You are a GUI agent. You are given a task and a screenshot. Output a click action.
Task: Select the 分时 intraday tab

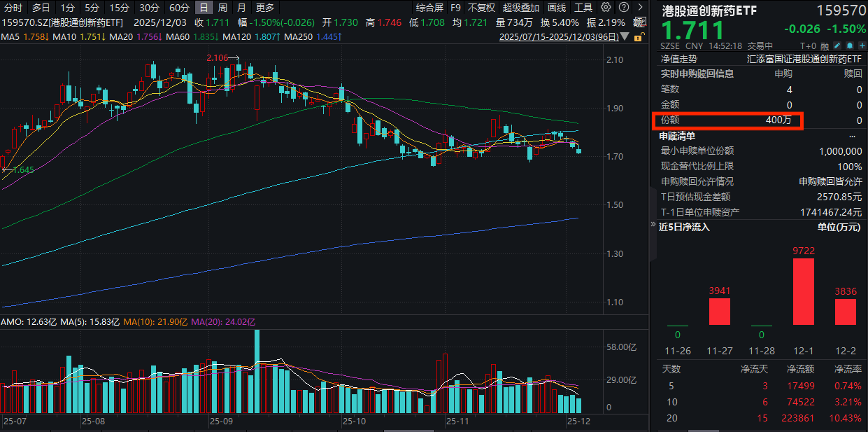tap(14, 8)
